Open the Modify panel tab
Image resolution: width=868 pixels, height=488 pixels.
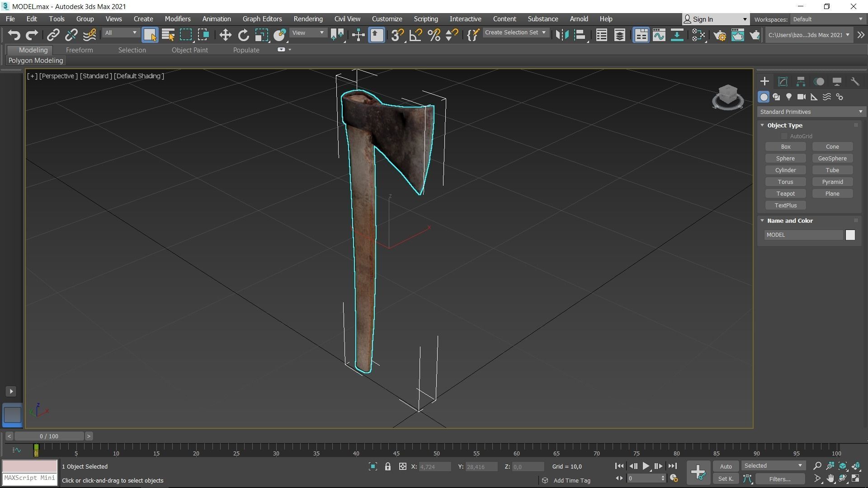coord(783,81)
